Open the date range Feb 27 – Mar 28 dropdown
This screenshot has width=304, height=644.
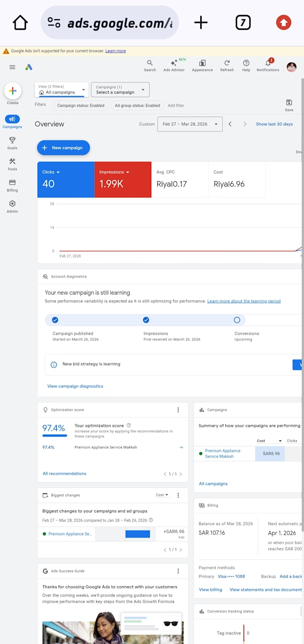tap(190, 124)
